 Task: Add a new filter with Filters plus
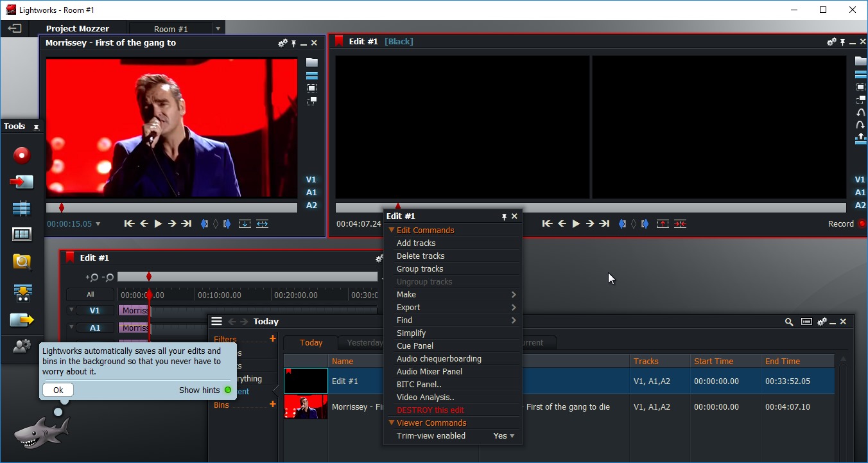(x=272, y=339)
